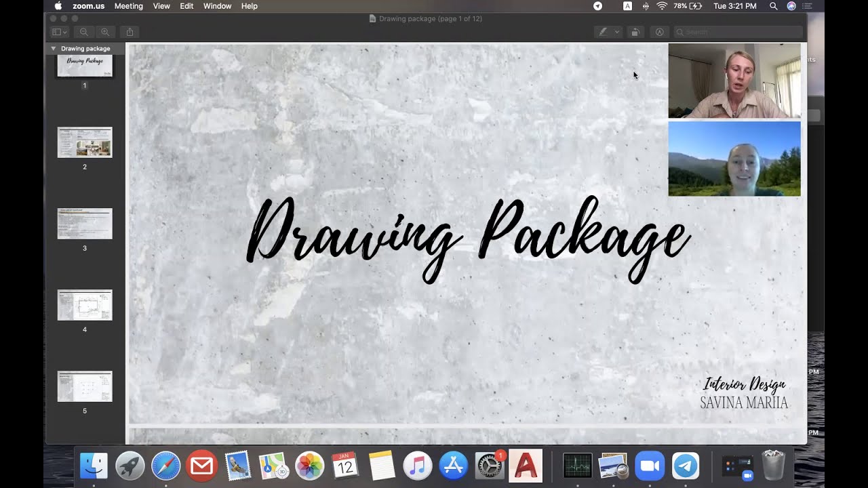Screen dimensions: 868x488
Task: Open Telegram paper plane icon in Dock
Action: pyautogui.click(x=686, y=466)
